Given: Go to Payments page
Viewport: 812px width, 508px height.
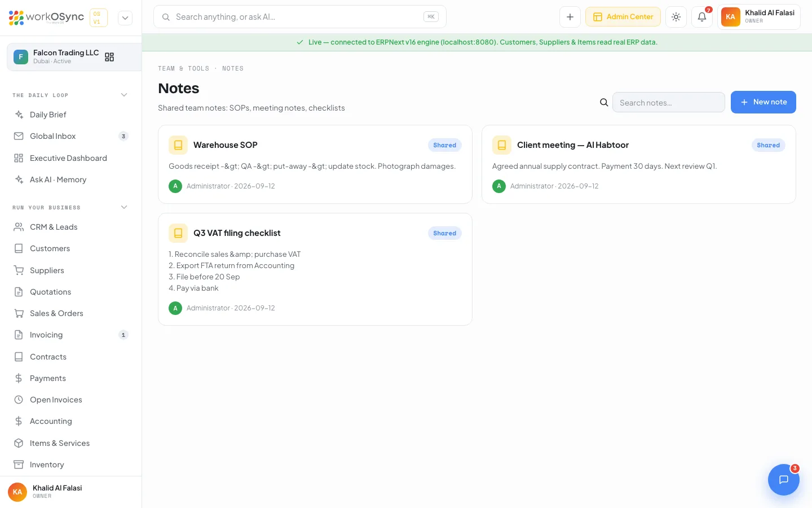Looking at the screenshot, I should point(71,378).
